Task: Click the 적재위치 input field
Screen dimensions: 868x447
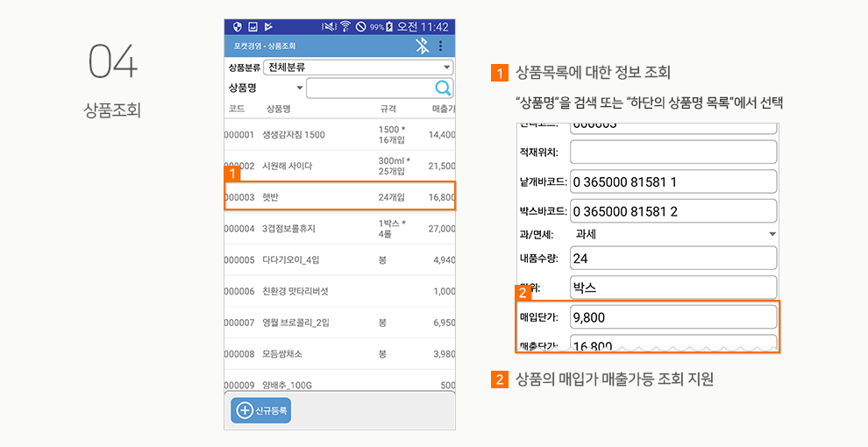Action: (x=673, y=153)
